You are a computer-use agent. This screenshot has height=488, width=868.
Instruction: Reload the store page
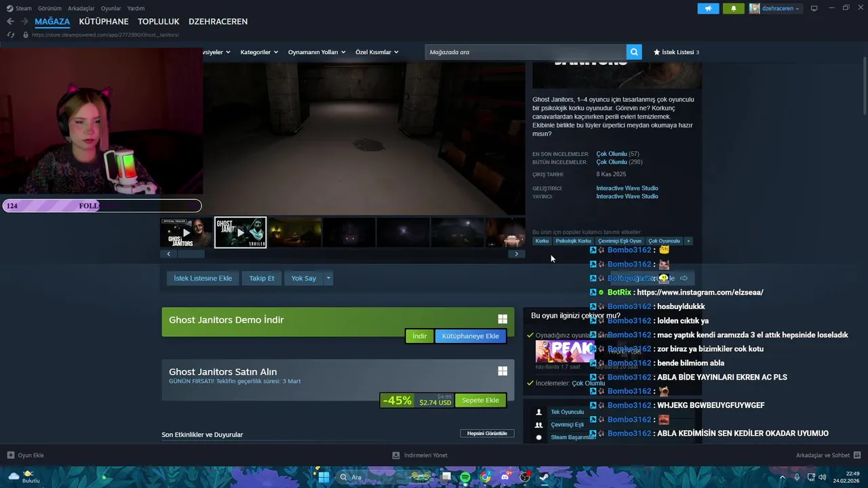(x=10, y=35)
